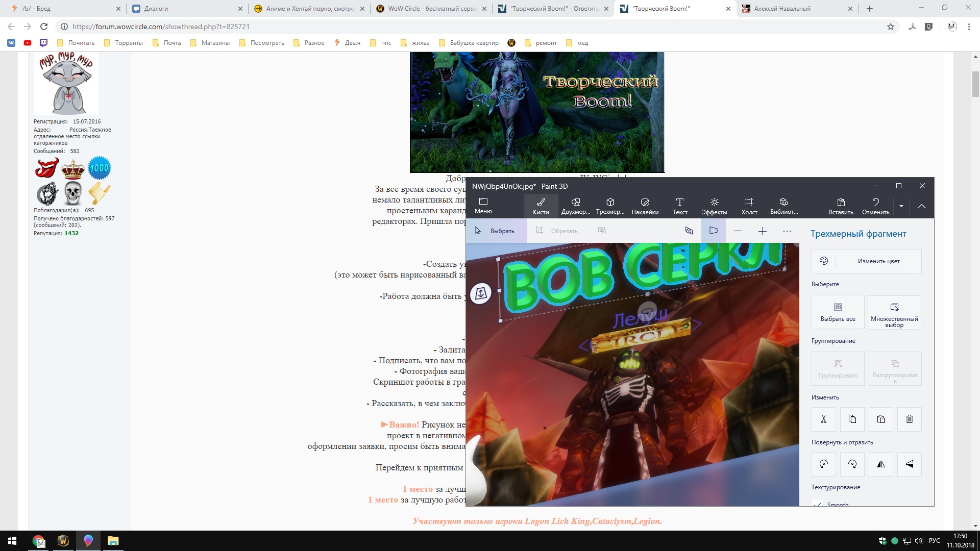980x551 pixels.
Task: Flip the object horizontally
Action: tap(880, 464)
